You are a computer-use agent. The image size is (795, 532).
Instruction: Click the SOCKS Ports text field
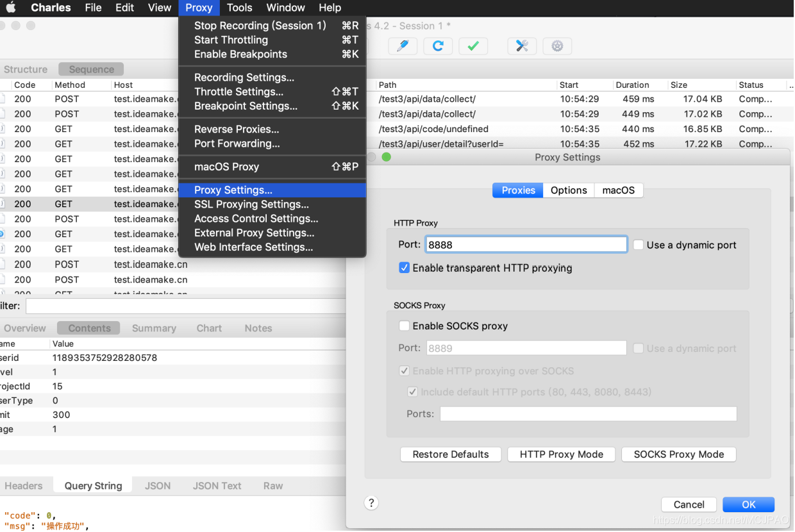click(x=589, y=413)
